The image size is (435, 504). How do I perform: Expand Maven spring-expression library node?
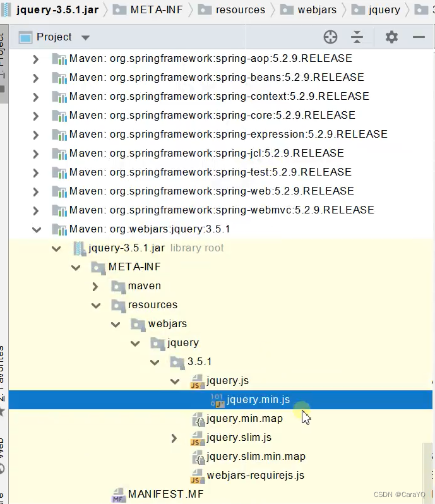point(35,135)
